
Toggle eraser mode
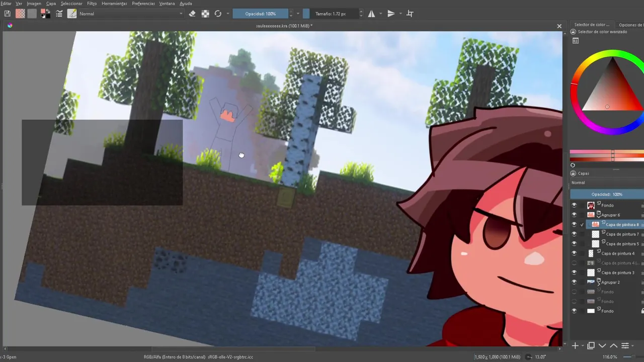click(x=192, y=14)
